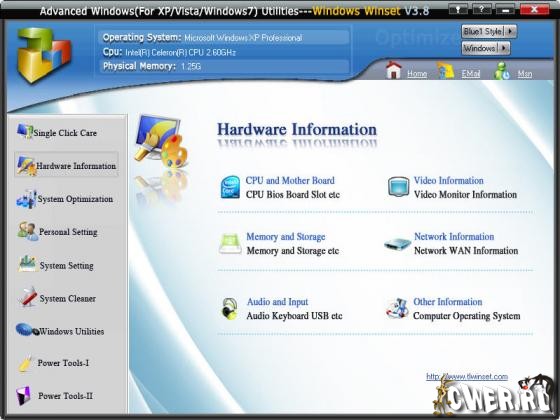The width and height of the screenshot is (560, 420).
Task: Click the Single Click Care monitor icon
Action: coord(24,131)
